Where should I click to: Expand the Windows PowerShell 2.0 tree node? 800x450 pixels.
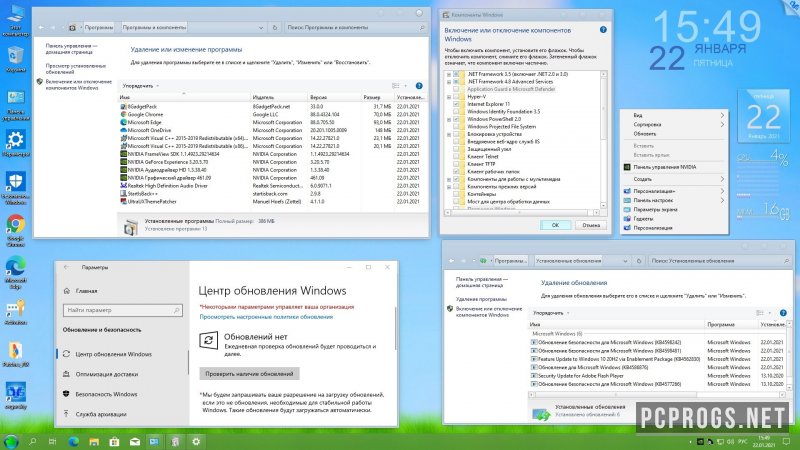click(x=449, y=119)
